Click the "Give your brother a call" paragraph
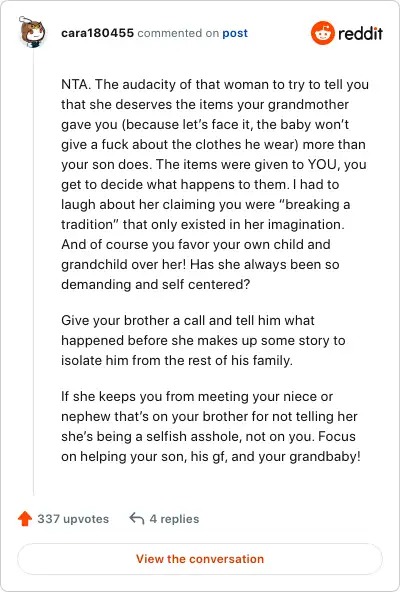 click(x=203, y=340)
